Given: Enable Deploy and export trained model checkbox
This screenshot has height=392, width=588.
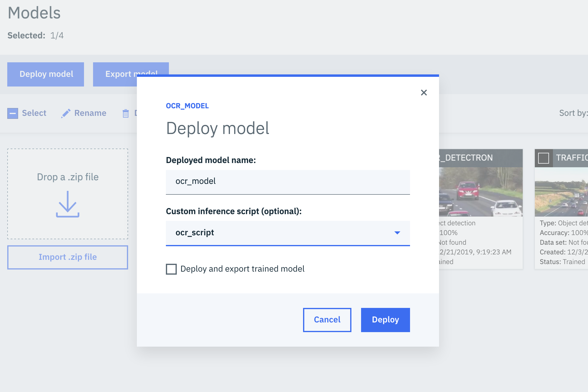Looking at the screenshot, I should point(171,269).
